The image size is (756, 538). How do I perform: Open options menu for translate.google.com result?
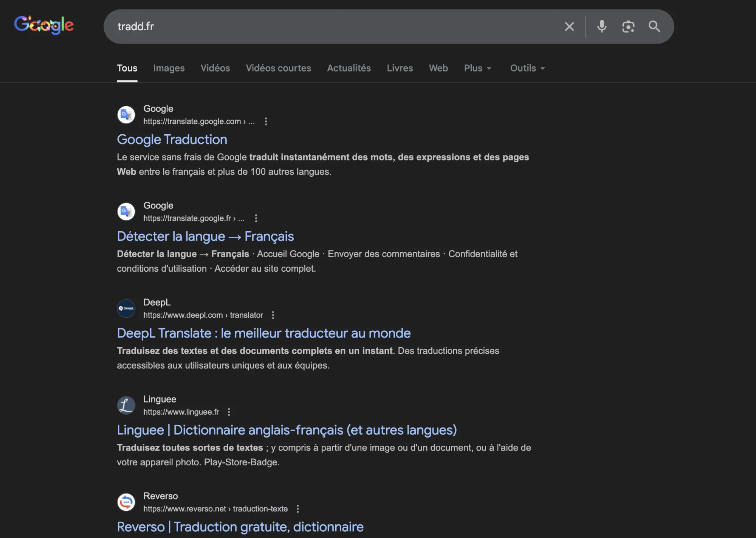coord(266,121)
